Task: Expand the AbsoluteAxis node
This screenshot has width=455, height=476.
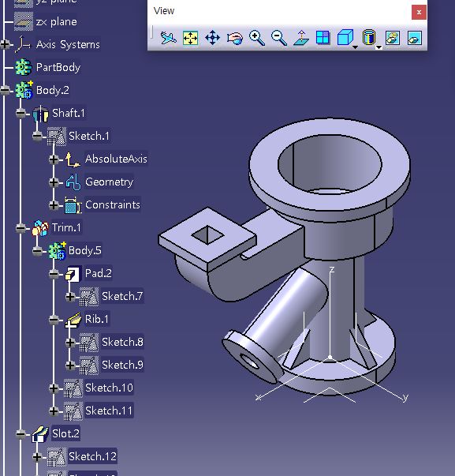Action: pyautogui.click(x=54, y=159)
